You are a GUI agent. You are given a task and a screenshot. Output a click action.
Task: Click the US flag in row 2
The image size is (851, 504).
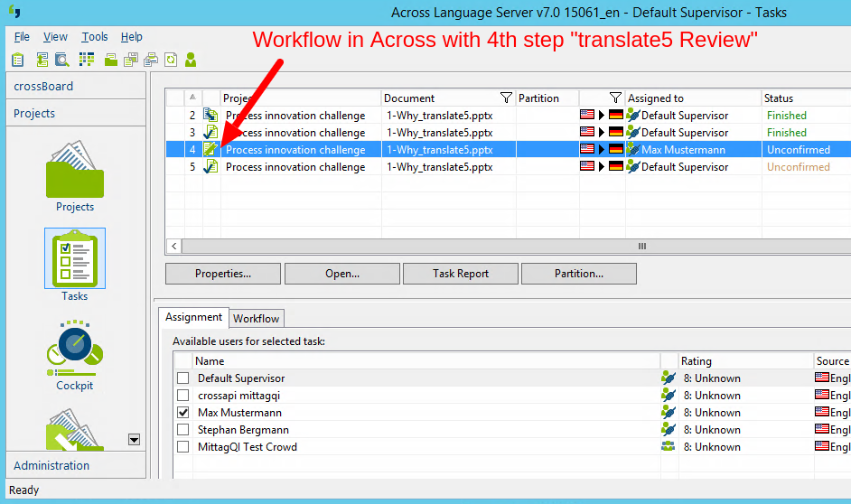[587, 115]
